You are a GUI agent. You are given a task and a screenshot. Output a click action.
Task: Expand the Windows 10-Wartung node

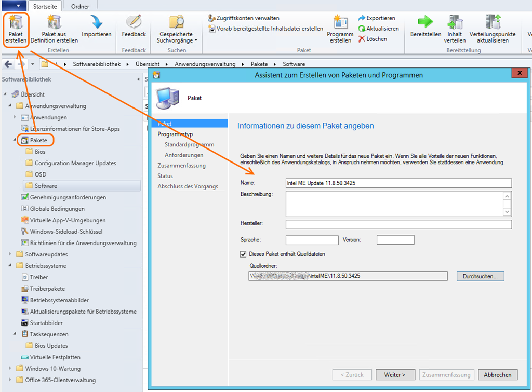[10, 369]
